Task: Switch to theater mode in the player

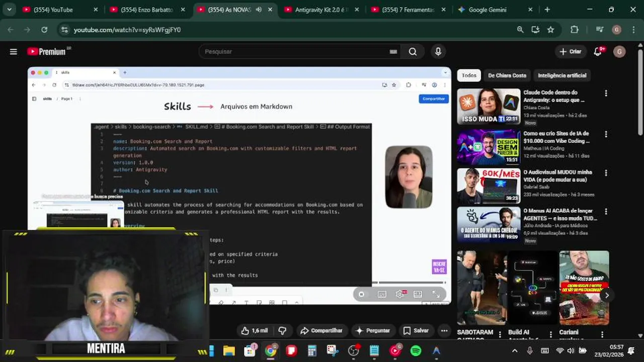Action: tap(418, 294)
